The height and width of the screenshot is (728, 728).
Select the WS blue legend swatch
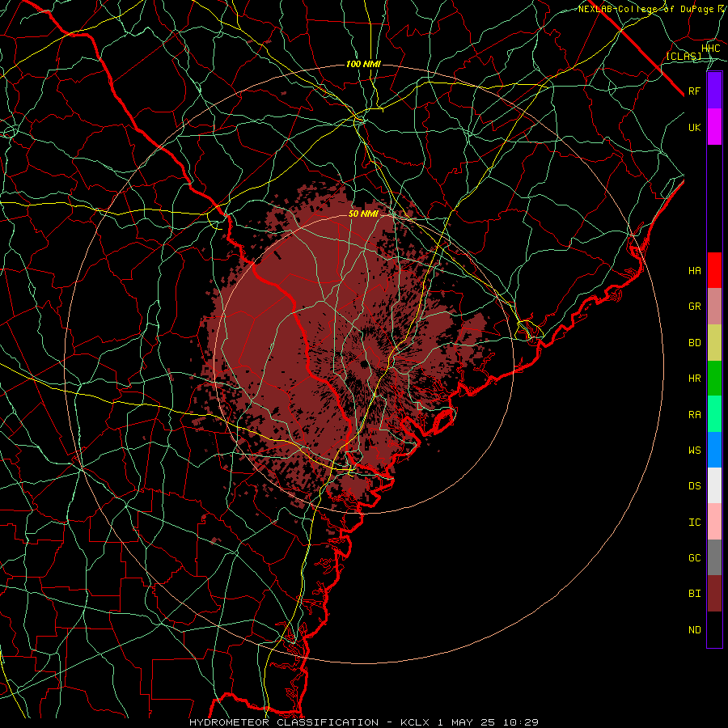coord(714,450)
